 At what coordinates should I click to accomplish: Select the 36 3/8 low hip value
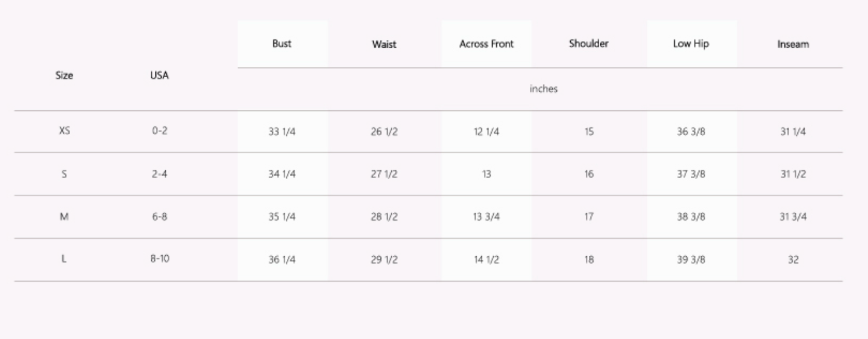[691, 132]
